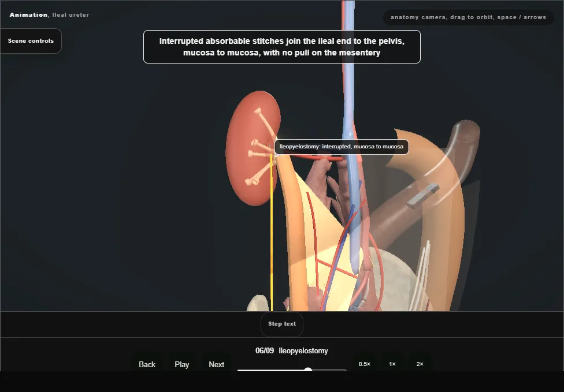This screenshot has height=392, width=564.
Task: Open the Scene controls panel
Action: [x=31, y=41]
